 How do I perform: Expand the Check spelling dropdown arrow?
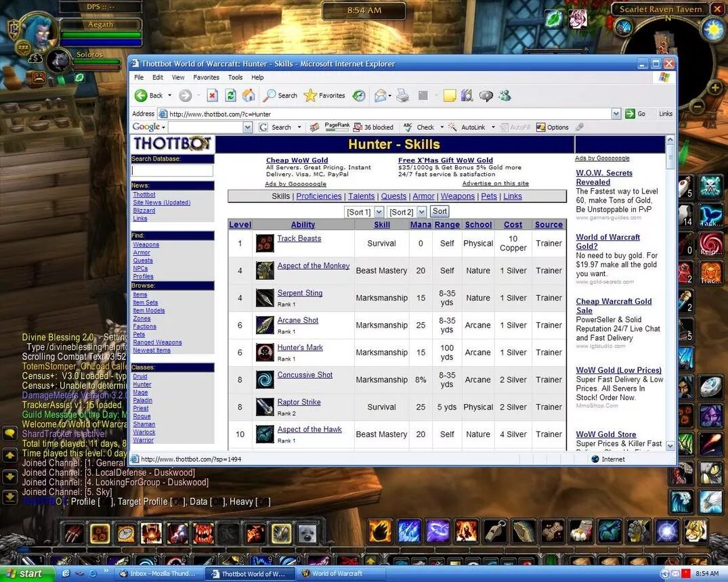[x=442, y=127]
